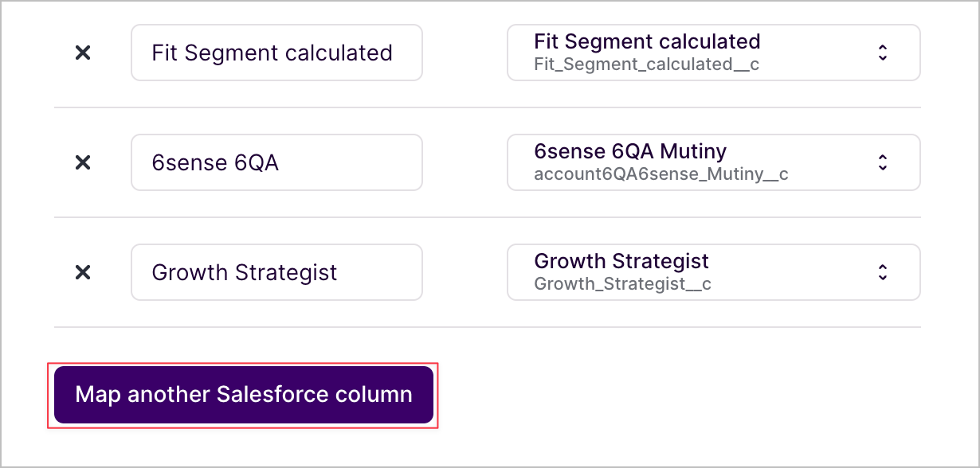Click into the 6sense 6QA text field

pos(276,162)
